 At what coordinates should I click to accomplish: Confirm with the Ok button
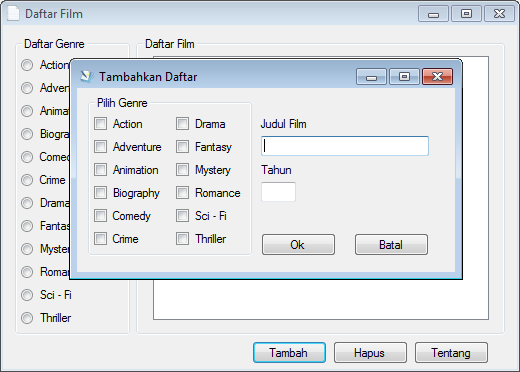coord(298,245)
